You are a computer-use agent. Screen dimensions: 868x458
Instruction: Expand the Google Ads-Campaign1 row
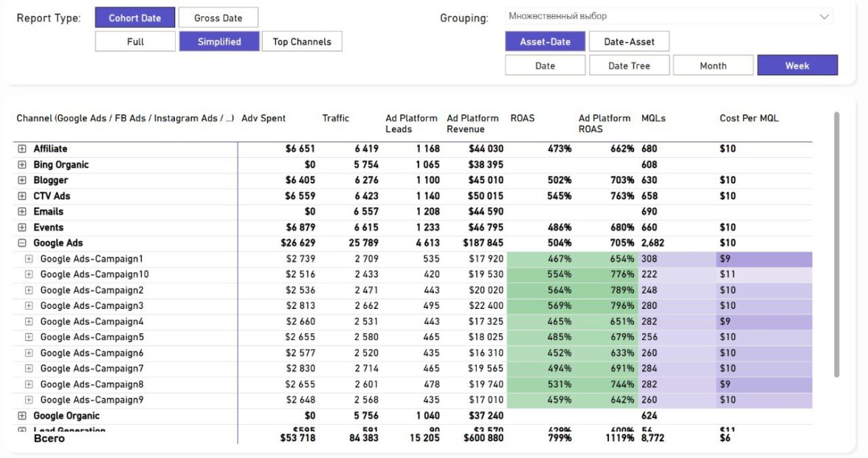[x=30, y=259]
